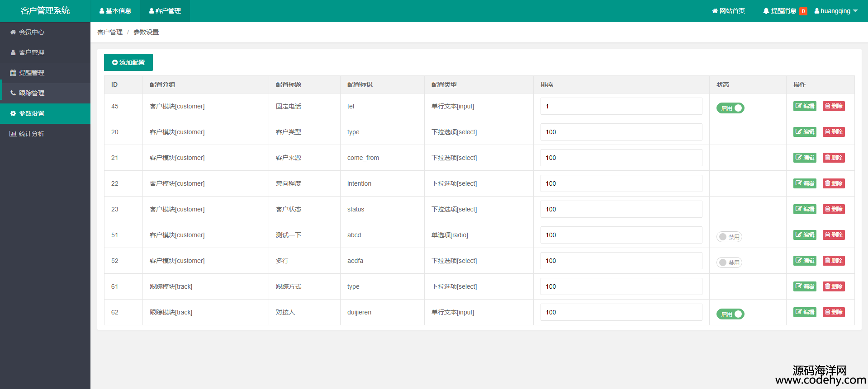Click sort order field for 客户类型
Screen dimensions: 868x389
[x=621, y=132]
